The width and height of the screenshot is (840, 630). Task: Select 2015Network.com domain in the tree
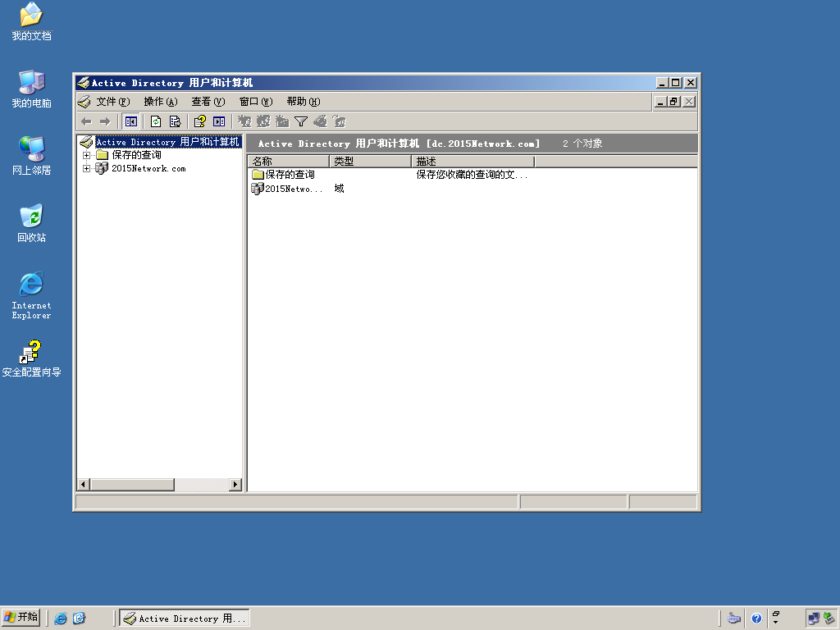[148, 168]
